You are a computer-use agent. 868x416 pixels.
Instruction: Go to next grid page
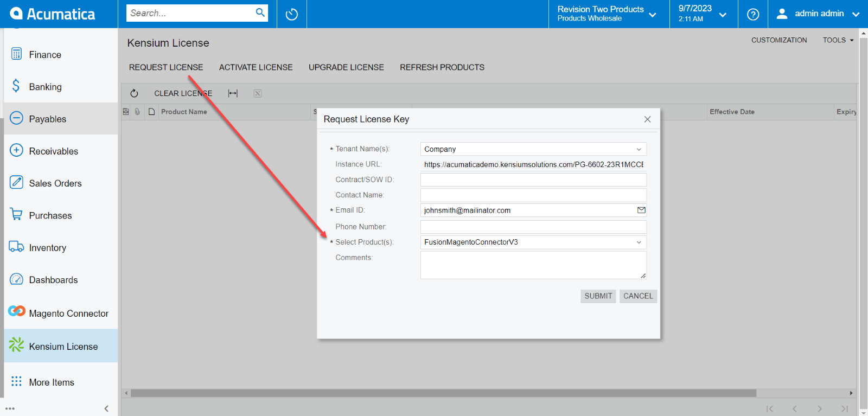(820, 408)
